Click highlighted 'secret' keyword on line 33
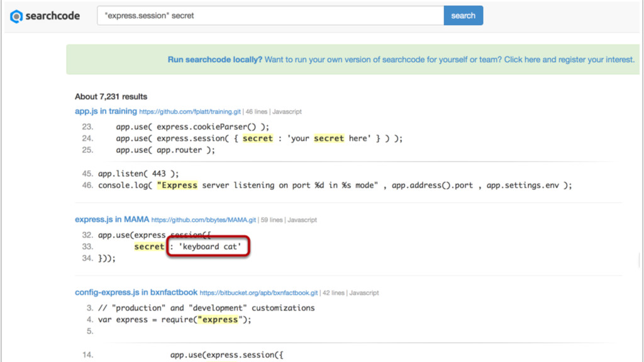This screenshot has width=644, height=362. click(149, 246)
